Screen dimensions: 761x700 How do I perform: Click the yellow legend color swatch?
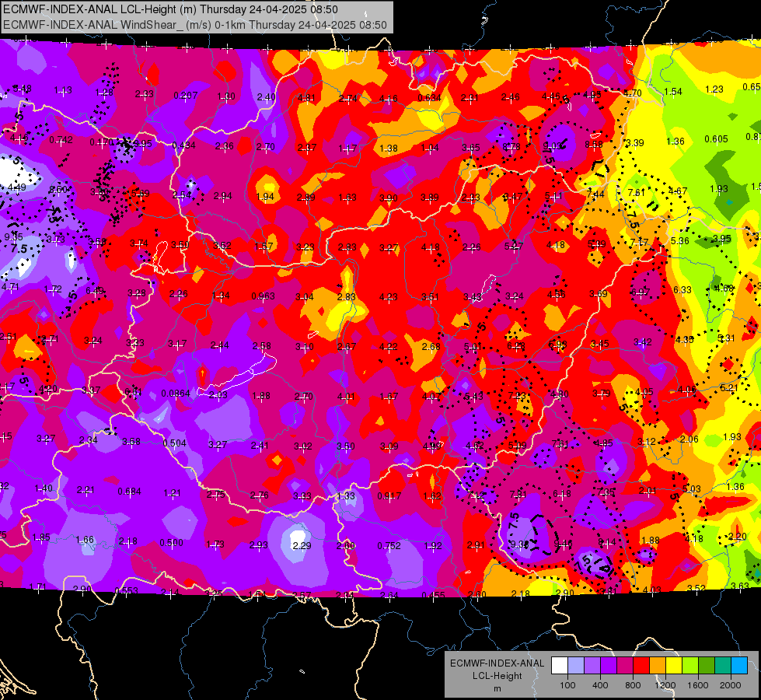click(x=674, y=666)
